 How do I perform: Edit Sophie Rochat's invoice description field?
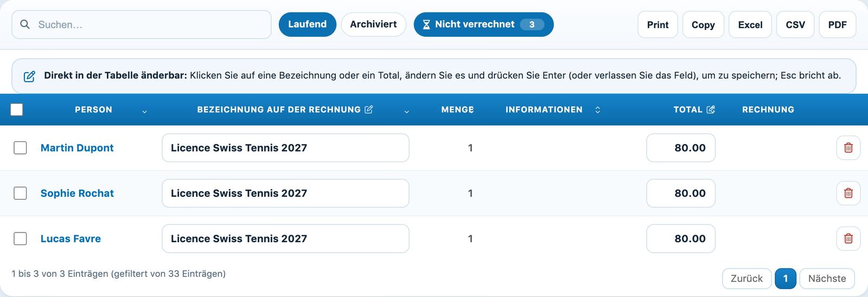(285, 193)
